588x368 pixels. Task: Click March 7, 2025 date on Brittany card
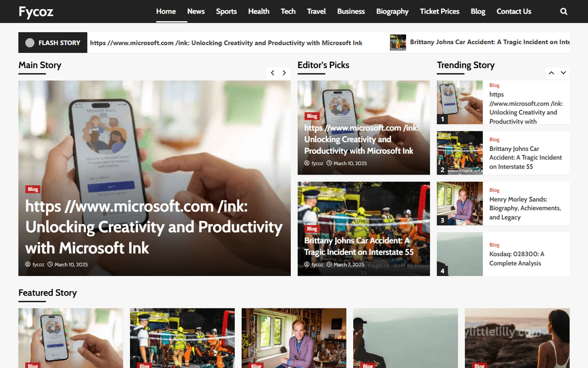pos(349,264)
